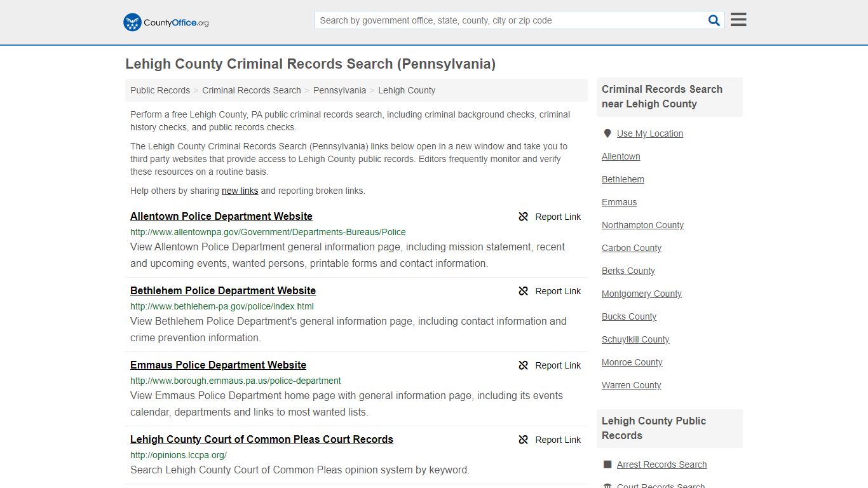The image size is (868, 488).
Task: Open the hamburger menu icon
Action: tap(738, 20)
